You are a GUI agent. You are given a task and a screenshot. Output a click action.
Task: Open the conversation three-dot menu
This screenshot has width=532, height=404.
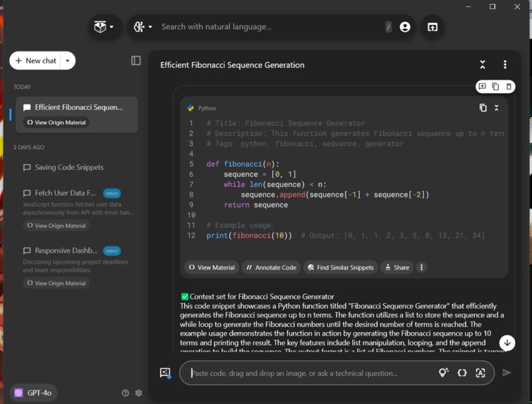click(505, 64)
